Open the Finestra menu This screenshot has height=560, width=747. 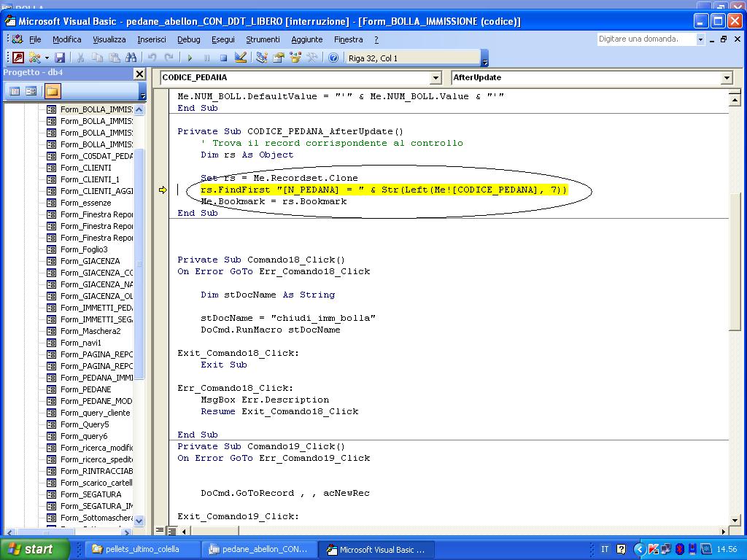point(348,39)
